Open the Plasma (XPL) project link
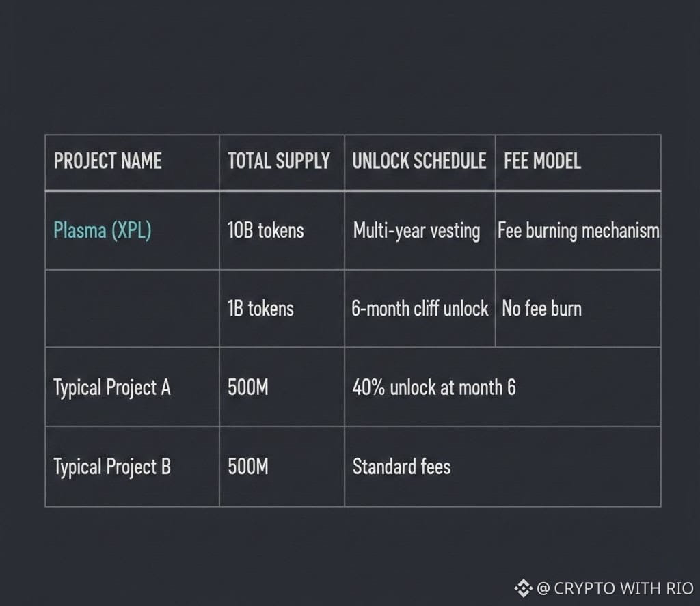700x606 pixels. [103, 230]
